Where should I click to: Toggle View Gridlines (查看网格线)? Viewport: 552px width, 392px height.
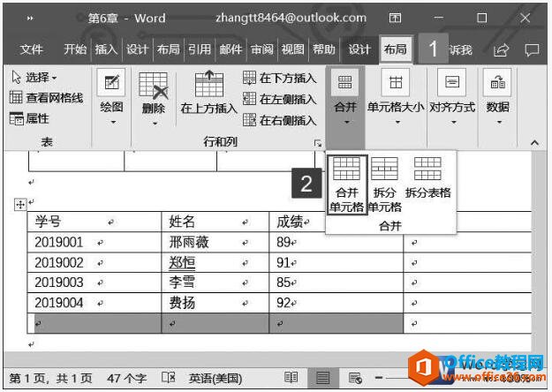click(45, 98)
